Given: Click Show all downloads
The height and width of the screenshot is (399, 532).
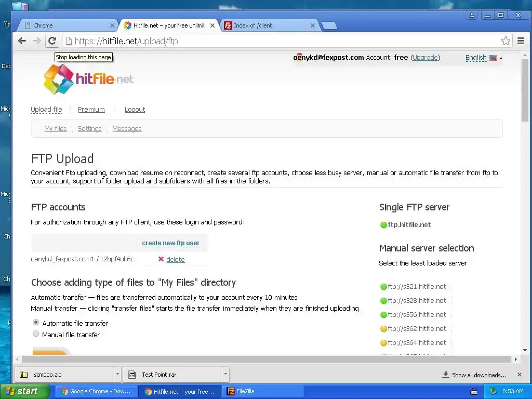Looking at the screenshot, I should click(x=479, y=375).
